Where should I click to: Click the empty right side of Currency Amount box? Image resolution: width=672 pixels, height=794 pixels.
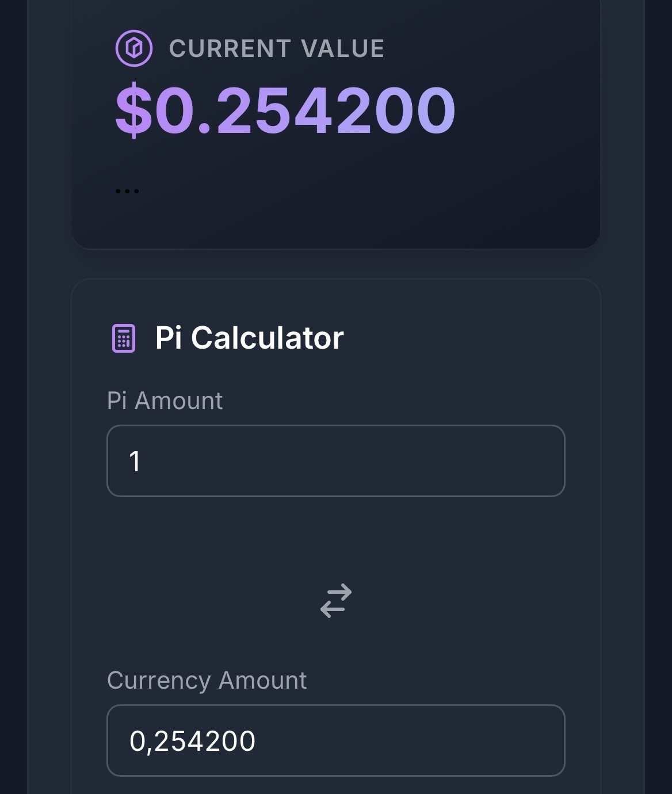click(460, 740)
